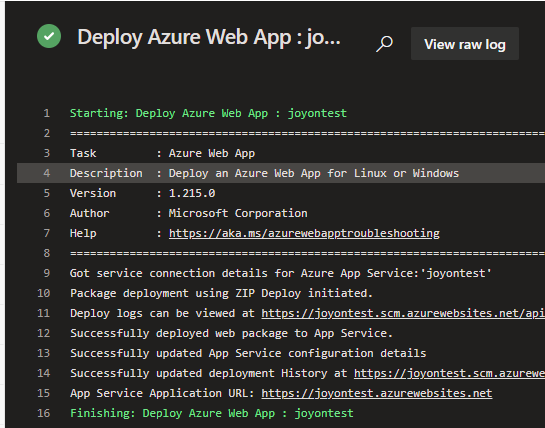Click line number 16 in the log
Image resolution: width=545 pixels, height=428 pixels.
[x=44, y=413]
